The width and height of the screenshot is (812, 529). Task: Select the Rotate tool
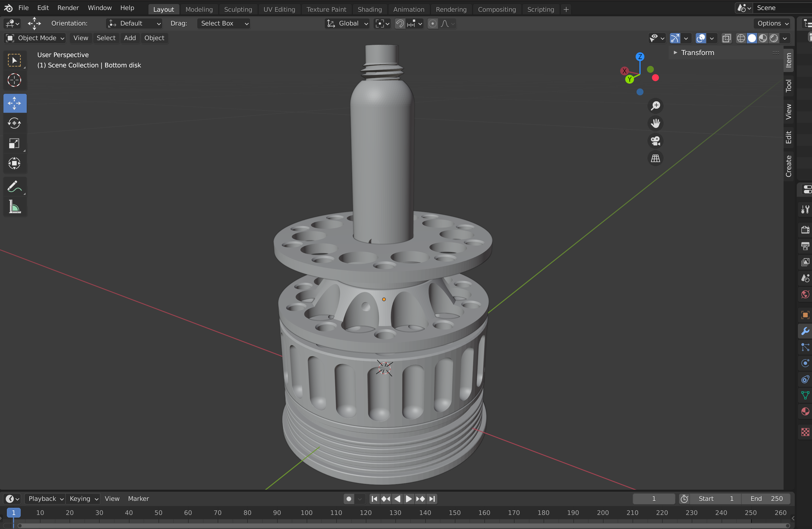(x=14, y=123)
